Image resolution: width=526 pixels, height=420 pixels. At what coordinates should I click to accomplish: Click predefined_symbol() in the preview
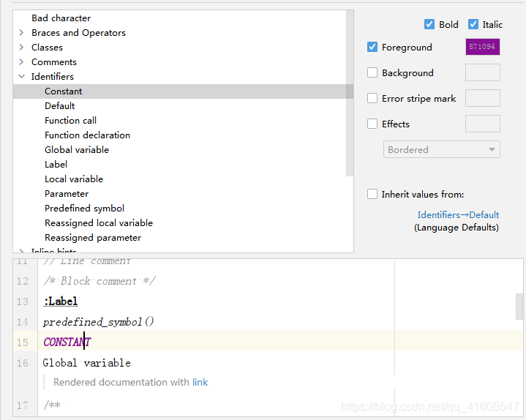click(99, 322)
